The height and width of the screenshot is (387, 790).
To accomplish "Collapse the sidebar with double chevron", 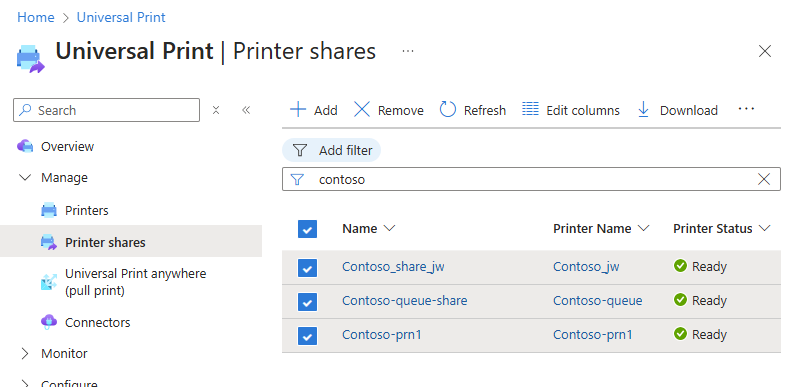I will pos(246,110).
